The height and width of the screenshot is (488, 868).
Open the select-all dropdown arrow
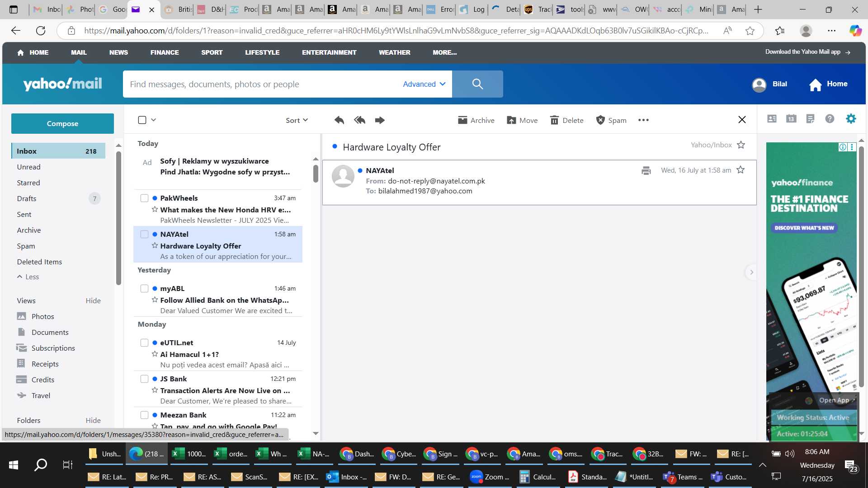pyautogui.click(x=154, y=120)
